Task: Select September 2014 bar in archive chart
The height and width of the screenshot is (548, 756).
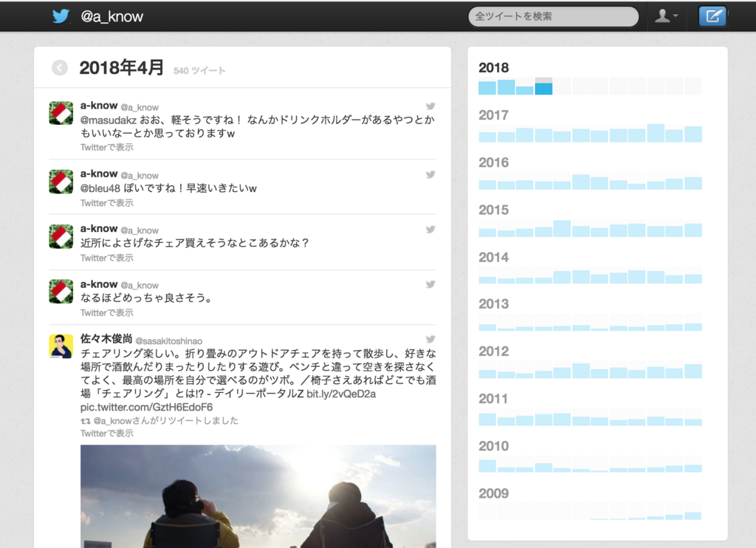Action: pos(637,275)
